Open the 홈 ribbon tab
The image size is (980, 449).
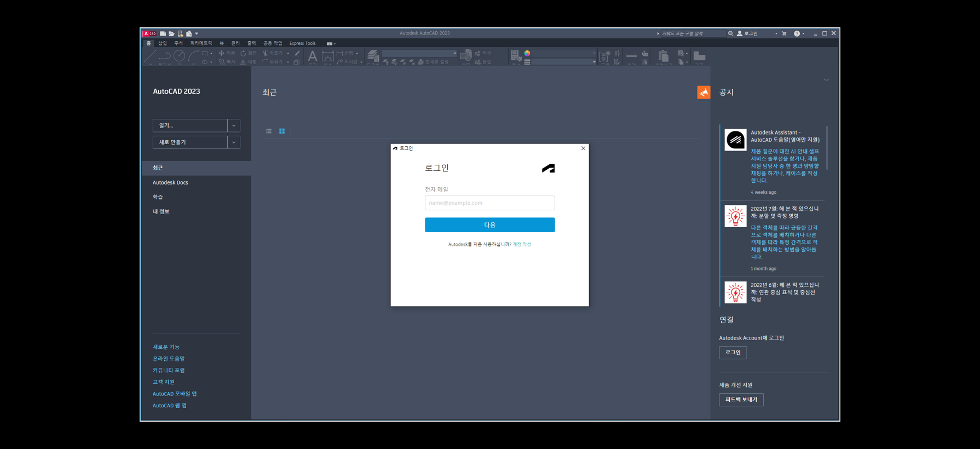[148, 43]
